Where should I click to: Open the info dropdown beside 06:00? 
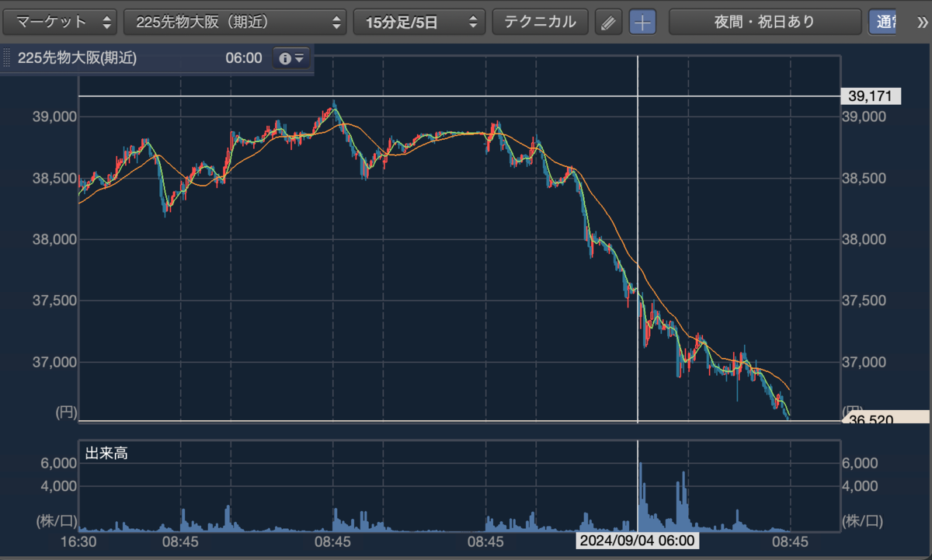coord(291,58)
